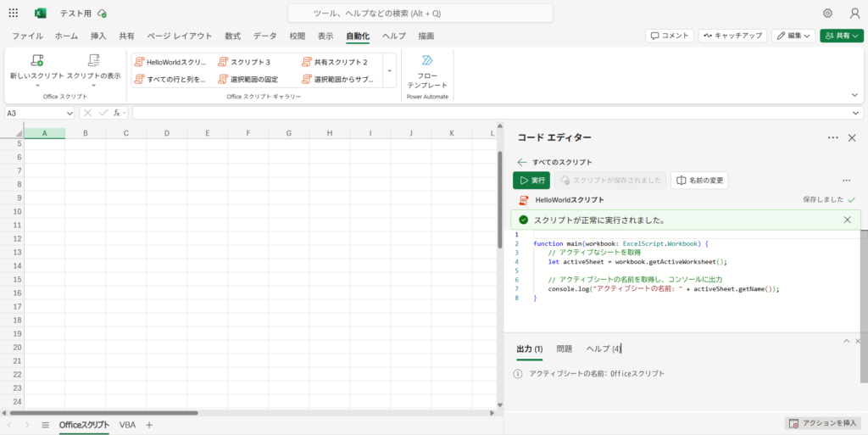868x435 pixels.
Task: Click the すべてのスクリプト link
Action: point(563,162)
